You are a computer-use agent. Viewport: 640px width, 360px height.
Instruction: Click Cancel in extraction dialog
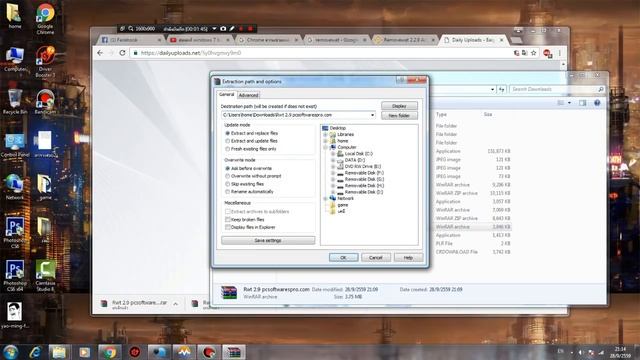(376, 258)
